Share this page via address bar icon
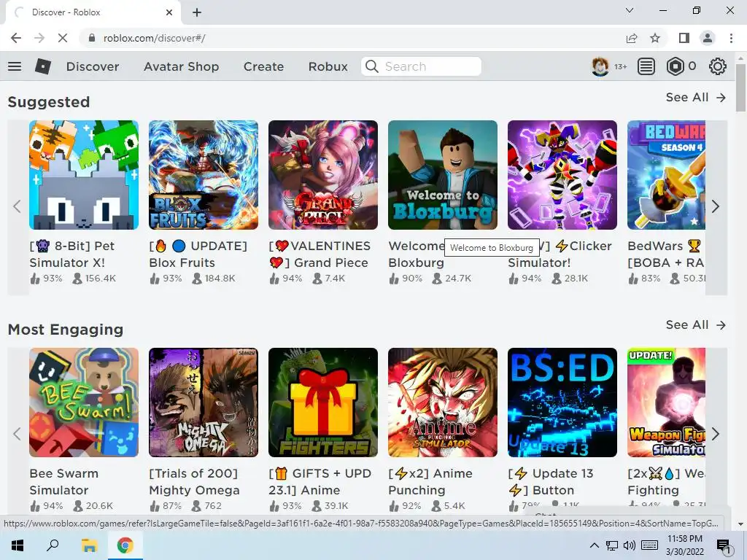Viewport: 747px width, 560px height. click(x=632, y=38)
